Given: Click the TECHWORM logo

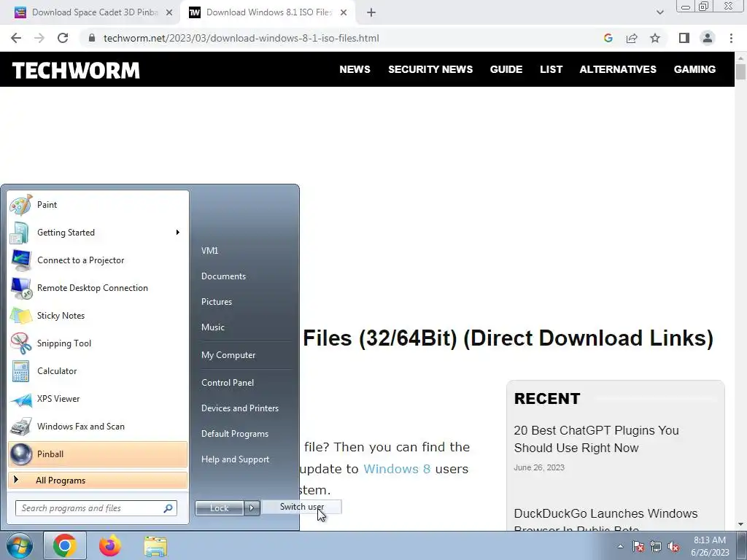Looking at the screenshot, I should click(76, 71).
